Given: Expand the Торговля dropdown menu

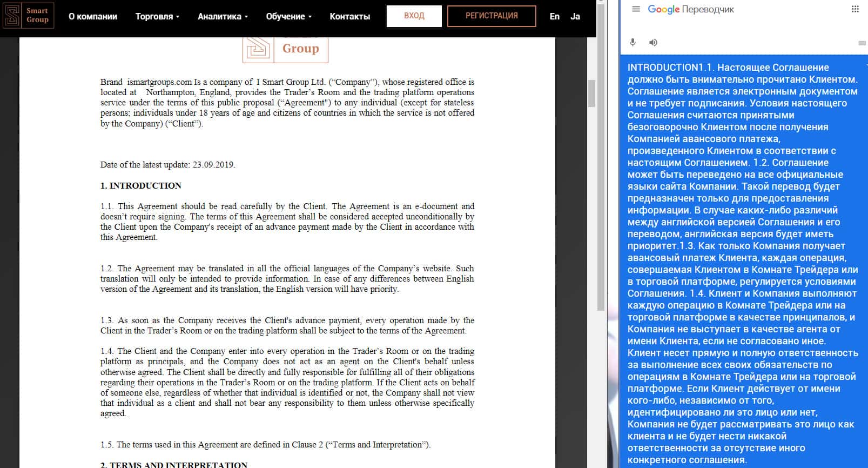Looking at the screenshot, I should [x=157, y=16].
